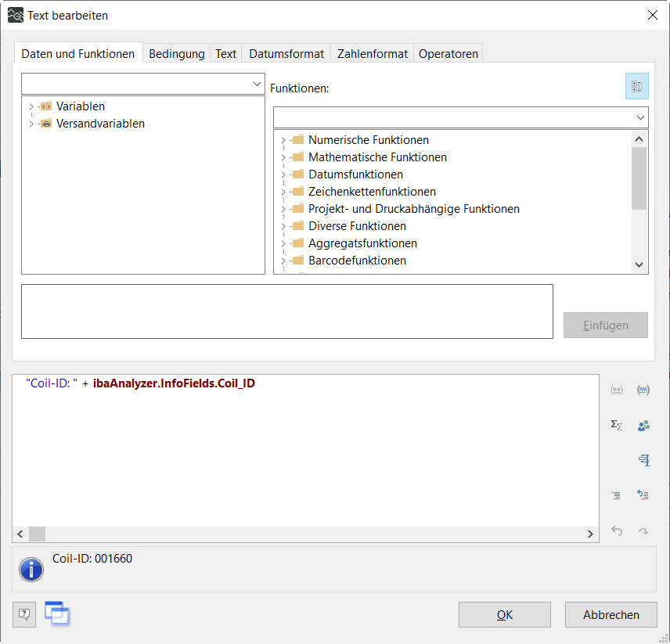Click the blue and green people icon
The image size is (670, 644).
(643, 426)
